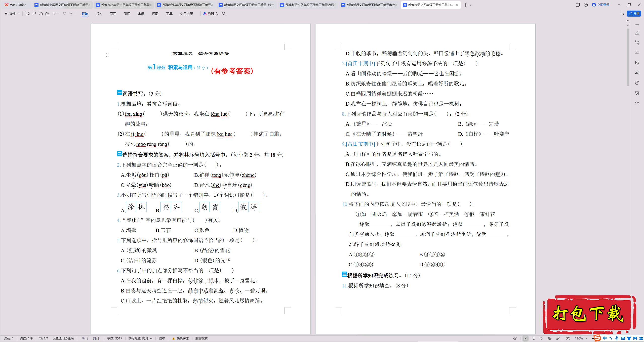Select the 会员专享 ribbon tab
This screenshot has width=644, height=342.
pos(186,14)
